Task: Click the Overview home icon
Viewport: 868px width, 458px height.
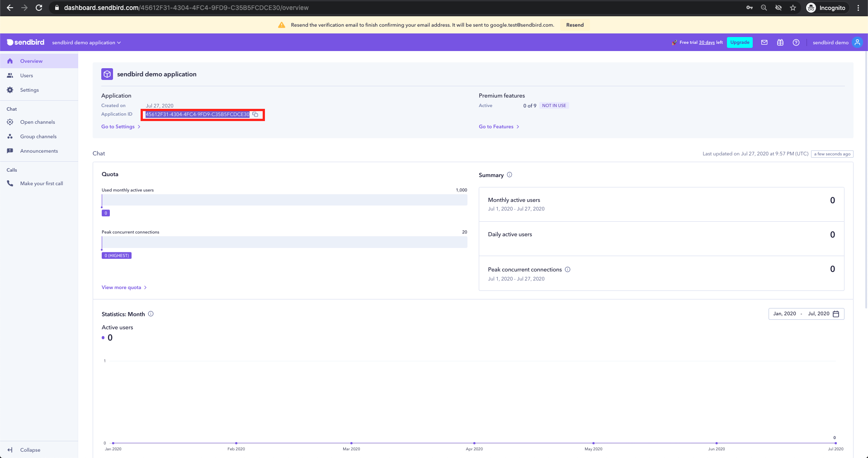Action: click(10, 61)
